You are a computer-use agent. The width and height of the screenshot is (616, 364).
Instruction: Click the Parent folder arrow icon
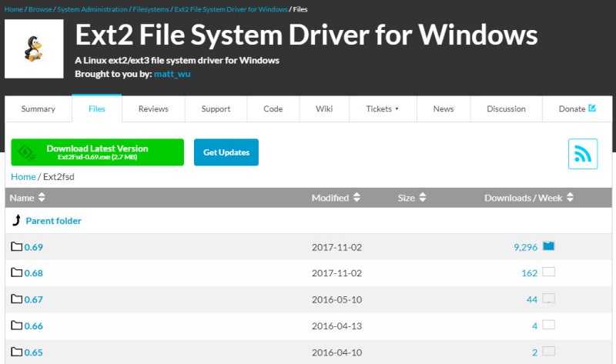point(17,221)
